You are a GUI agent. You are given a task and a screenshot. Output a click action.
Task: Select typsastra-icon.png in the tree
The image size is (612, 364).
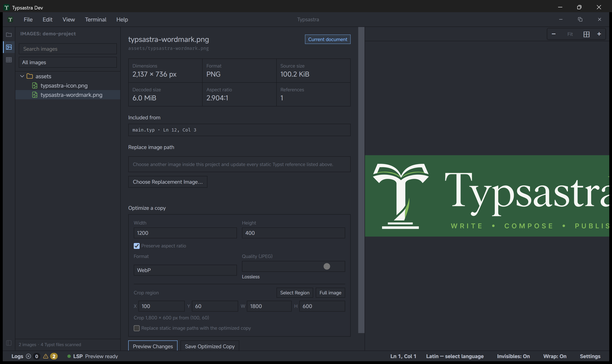point(68,85)
